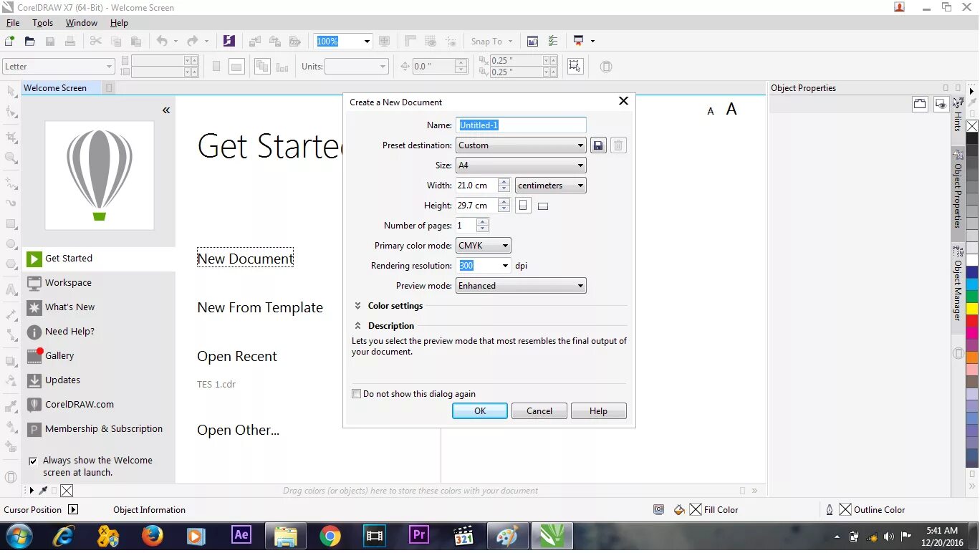Pick the yellow swatch in the color palette
980x553 pixels.
972,309
